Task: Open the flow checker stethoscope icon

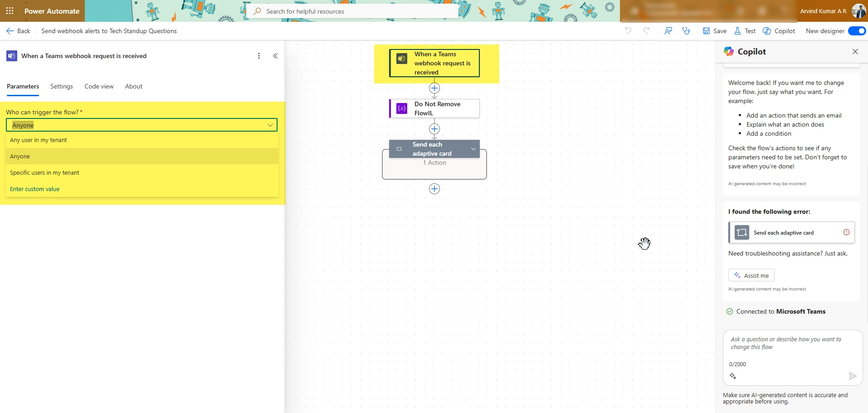Action: pos(686,31)
